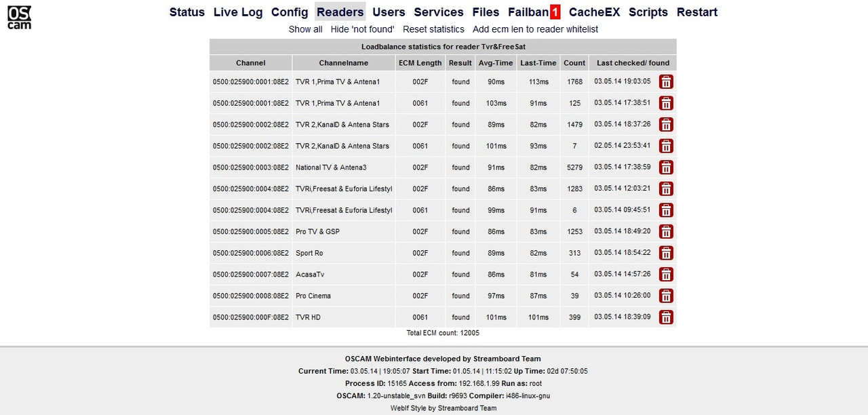Click Restart in the top menu
This screenshot has height=415, width=868.
pyautogui.click(x=697, y=12)
